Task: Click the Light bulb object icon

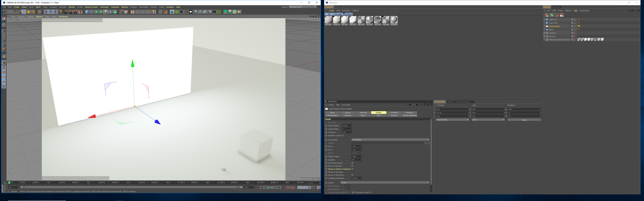Action: tap(105, 12)
